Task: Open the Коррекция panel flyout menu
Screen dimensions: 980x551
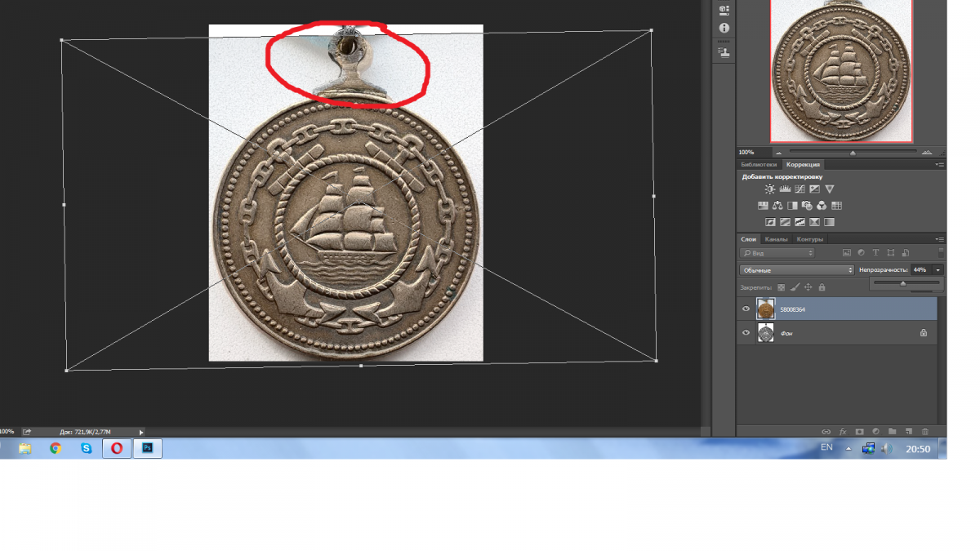Action: point(940,165)
